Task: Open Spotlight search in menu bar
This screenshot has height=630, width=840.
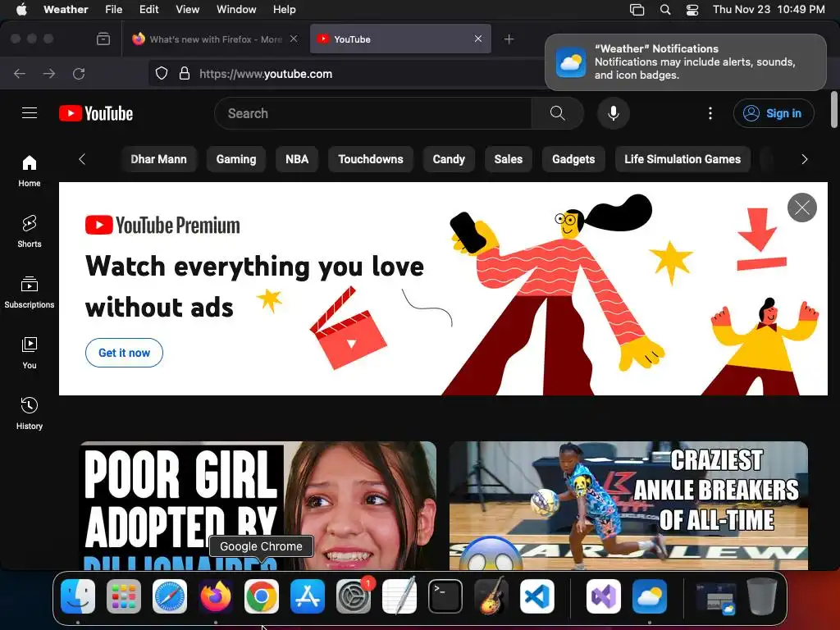Action: coord(664,10)
